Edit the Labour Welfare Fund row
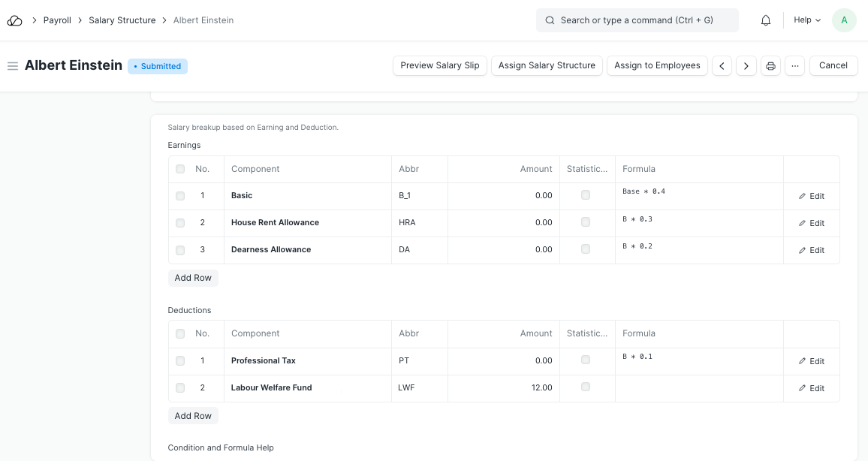This screenshot has height=461, width=868. [x=811, y=388]
